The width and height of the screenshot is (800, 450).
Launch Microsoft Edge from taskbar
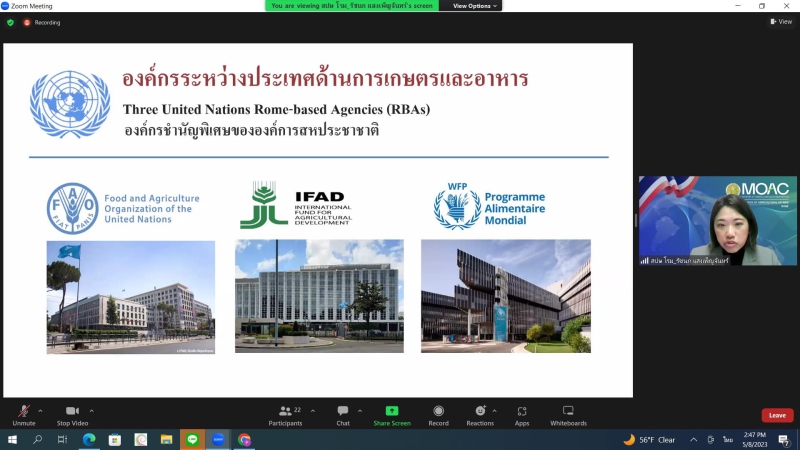(x=89, y=439)
